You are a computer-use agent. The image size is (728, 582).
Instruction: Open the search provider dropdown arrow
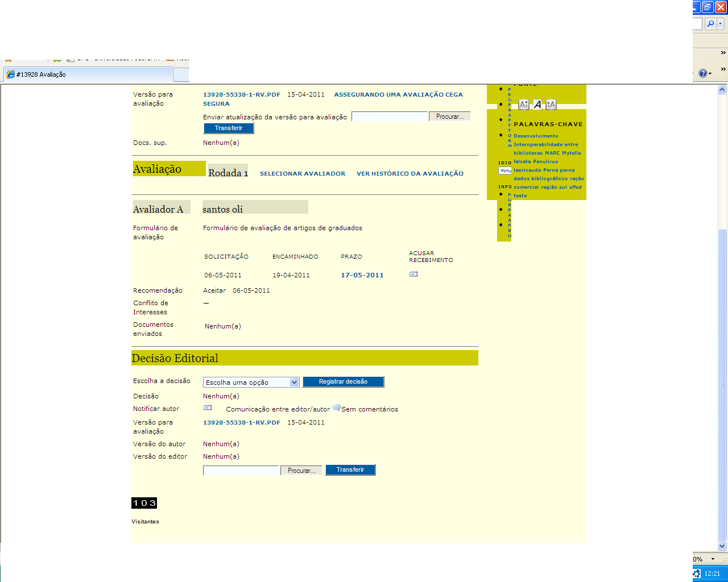pyautogui.click(x=721, y=24)
